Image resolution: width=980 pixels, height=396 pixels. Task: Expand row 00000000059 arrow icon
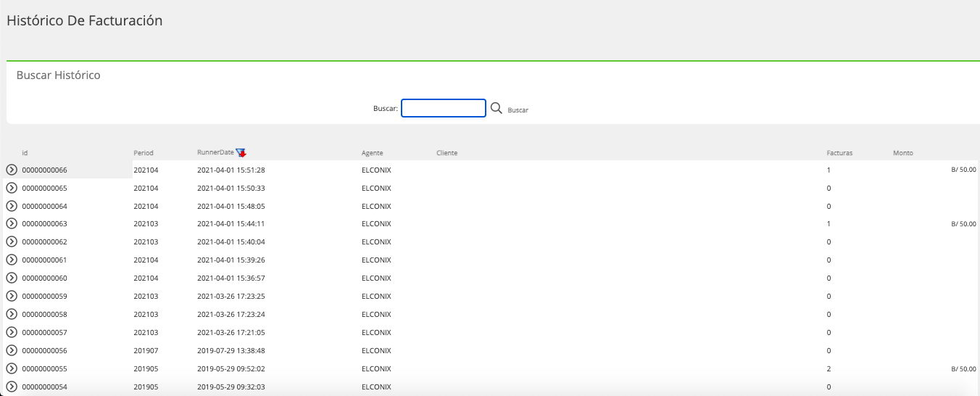(12, 296)
